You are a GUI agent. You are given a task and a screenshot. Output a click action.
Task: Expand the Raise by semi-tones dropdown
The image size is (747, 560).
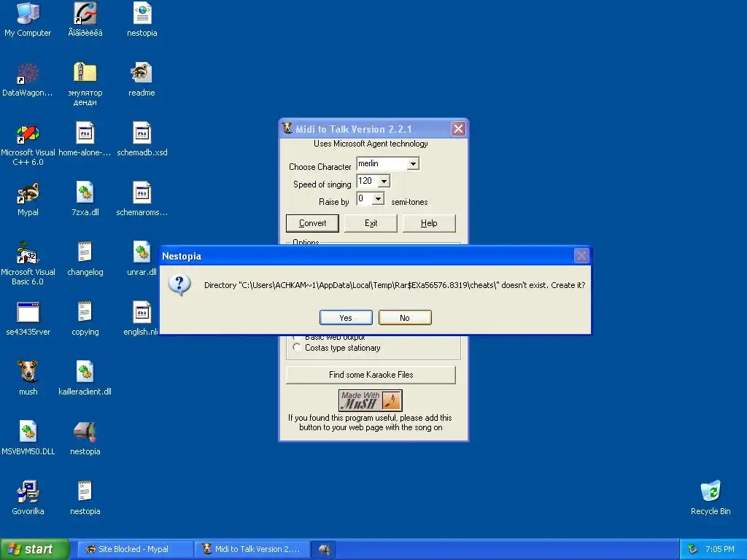[378, 198]
